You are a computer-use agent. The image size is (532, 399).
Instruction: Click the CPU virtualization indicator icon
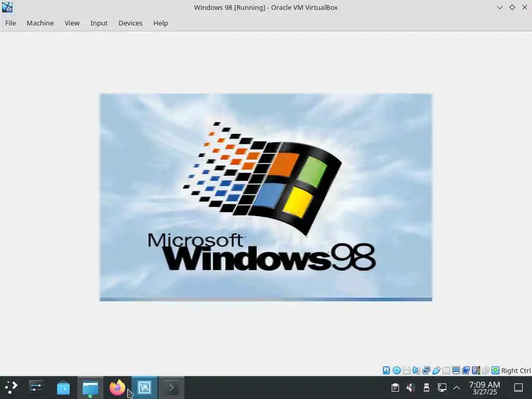(476, 370)
